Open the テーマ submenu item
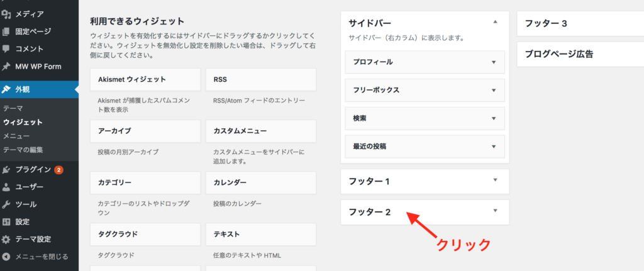Viewport: 644px width, 271px height. click(14, 108)
